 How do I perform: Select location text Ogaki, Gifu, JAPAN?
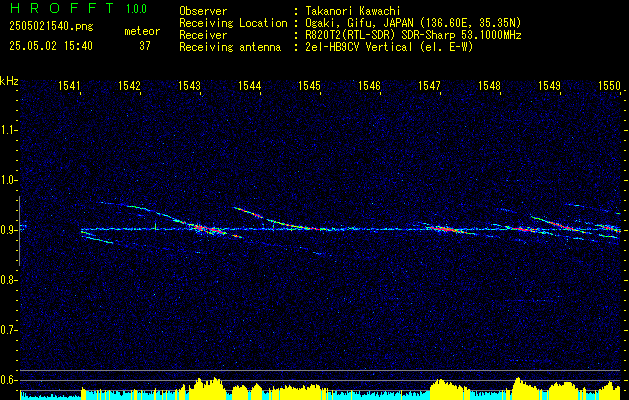point(359,23)
